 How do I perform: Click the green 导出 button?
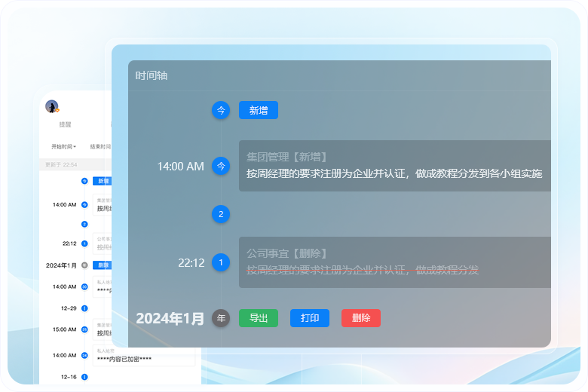(x=259, y=318)
